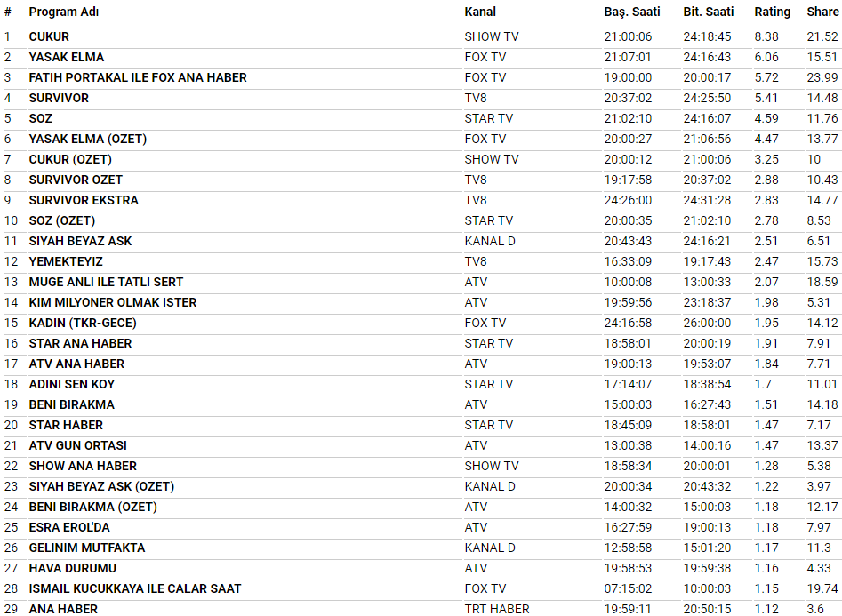Select the Share column header

pos(822,12)
